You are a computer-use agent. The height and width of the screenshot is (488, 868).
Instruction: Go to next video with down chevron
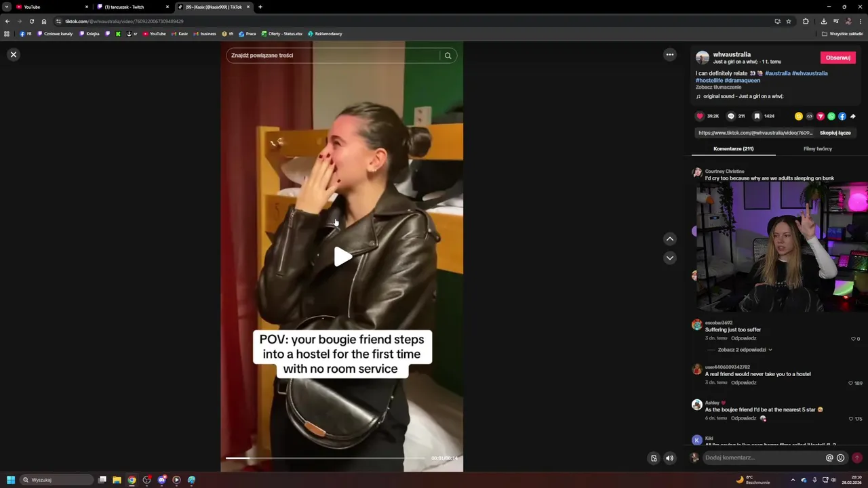coord(670,258)
